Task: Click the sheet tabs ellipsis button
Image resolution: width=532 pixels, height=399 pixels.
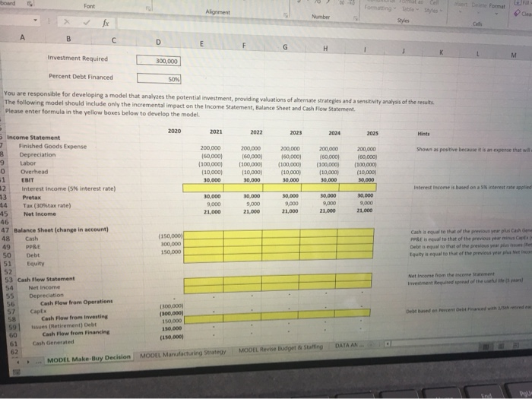Action: [x=39, y=361]
